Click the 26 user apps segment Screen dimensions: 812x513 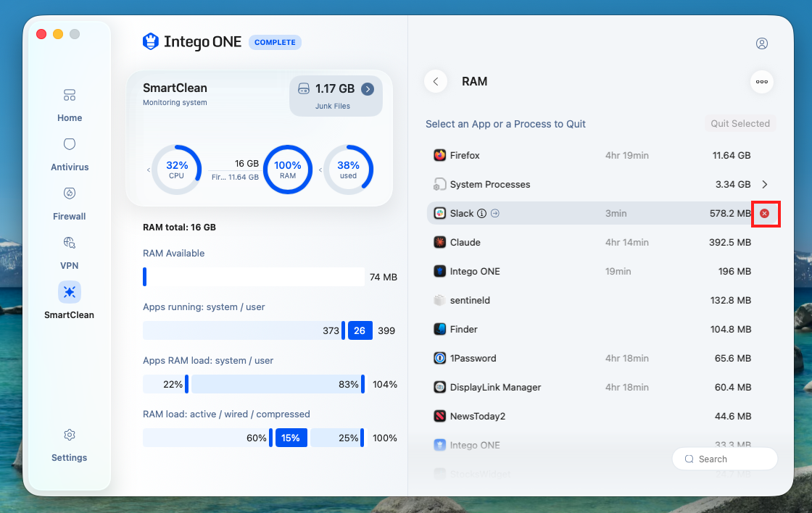360,330
